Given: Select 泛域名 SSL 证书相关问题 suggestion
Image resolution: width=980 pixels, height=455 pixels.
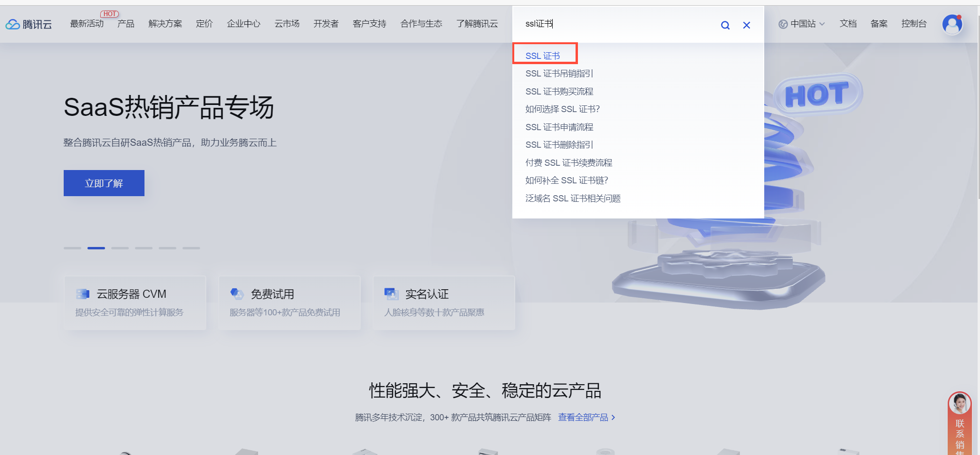Looking at the screenshot, I should click(x=573, y=199).
